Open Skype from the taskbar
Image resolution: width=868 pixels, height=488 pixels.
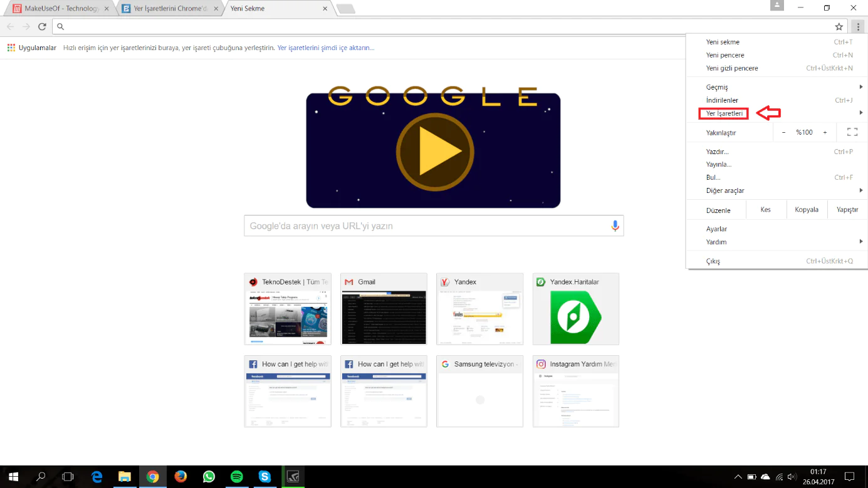coord(265,477)
